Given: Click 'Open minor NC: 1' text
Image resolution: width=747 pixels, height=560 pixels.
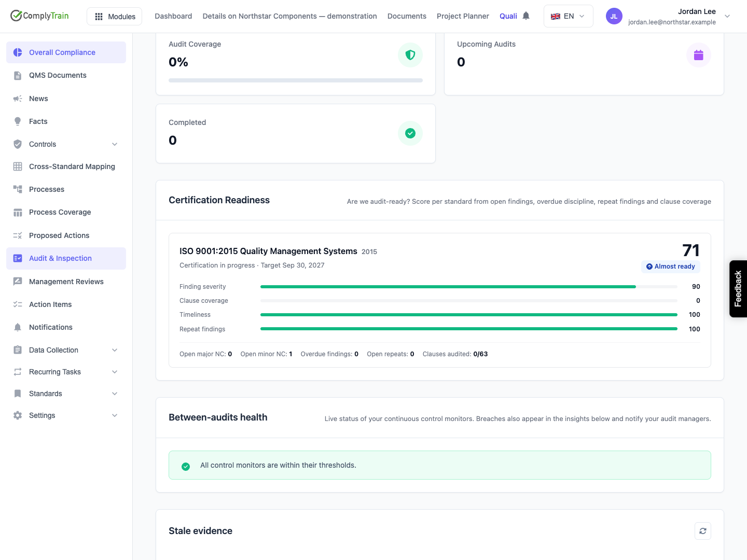Looking at the screenshot, I should pyautogui.click(x=266, y=354).
